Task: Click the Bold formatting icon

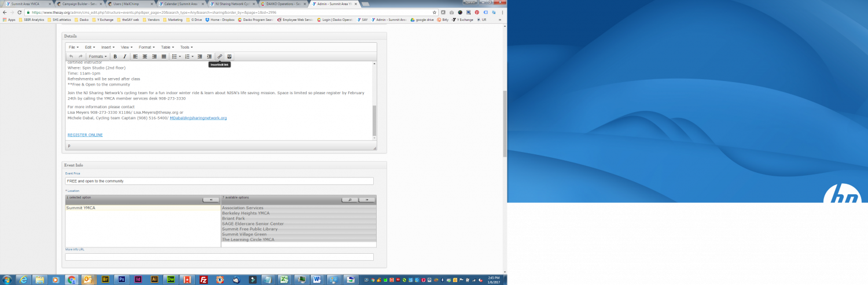Action: pos(115,57)
